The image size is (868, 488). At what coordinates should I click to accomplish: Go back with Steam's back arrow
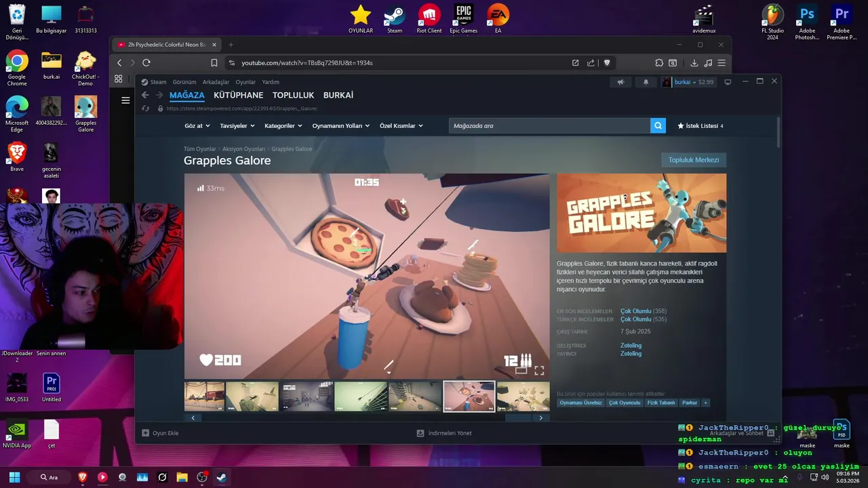[145, 95]
